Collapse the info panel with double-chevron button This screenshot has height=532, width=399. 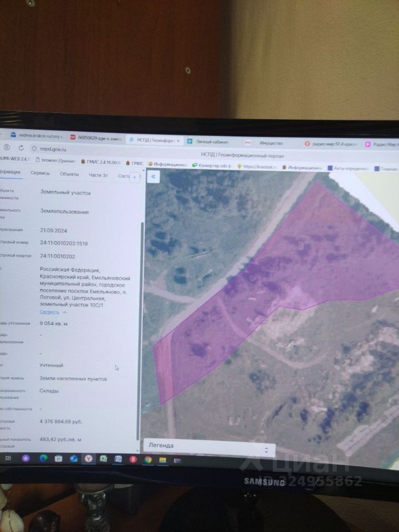(x=153, y=177)
